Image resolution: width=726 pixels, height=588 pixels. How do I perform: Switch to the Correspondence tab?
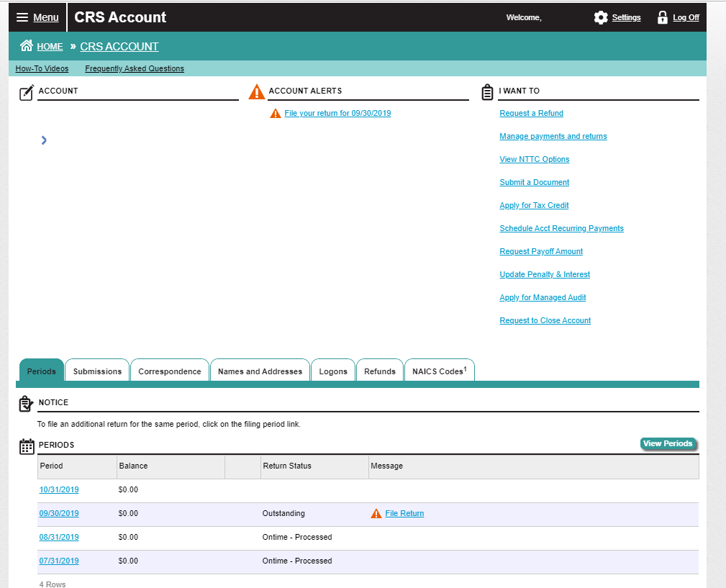[x=170, y=371]
